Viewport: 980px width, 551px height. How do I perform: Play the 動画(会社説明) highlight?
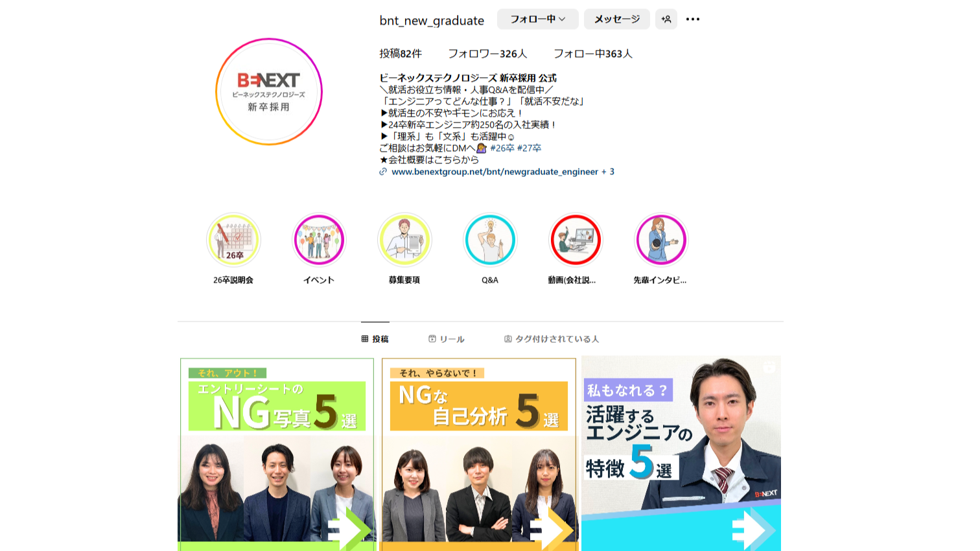[576, 240]
